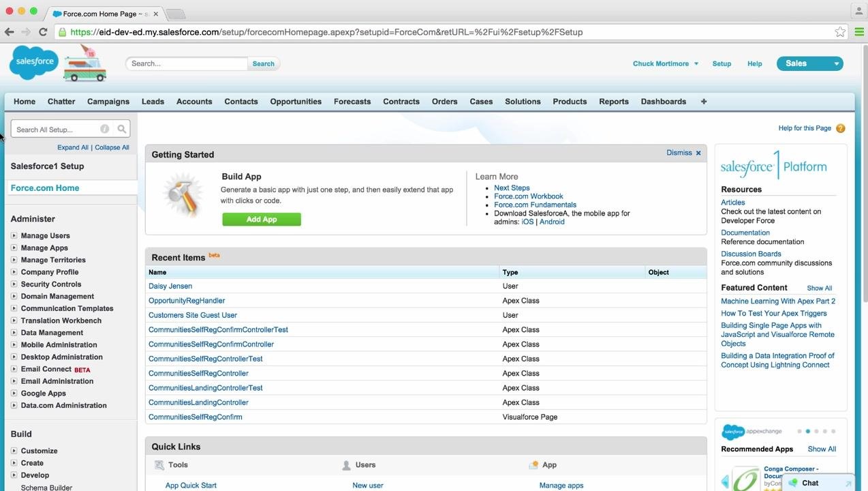Select the first AppExchange carousel dot
The image size is (868, 491).
[800, 431]
